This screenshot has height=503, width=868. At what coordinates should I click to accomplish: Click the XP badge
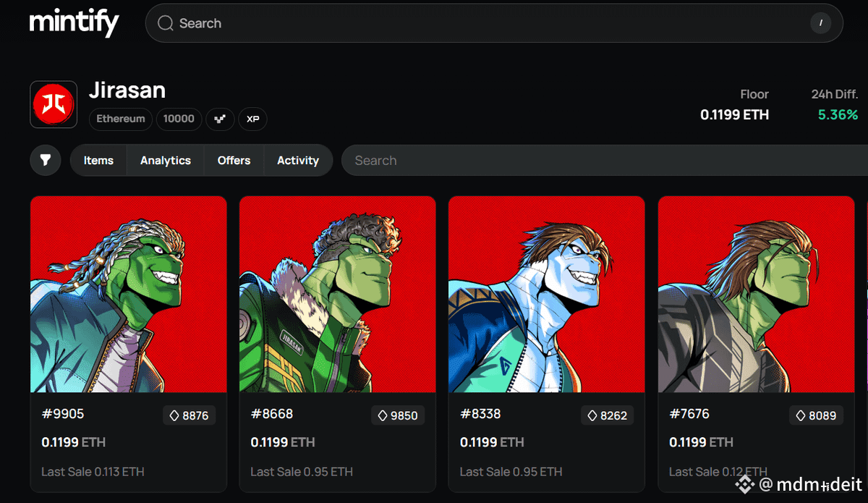click(x=253, y=119)
